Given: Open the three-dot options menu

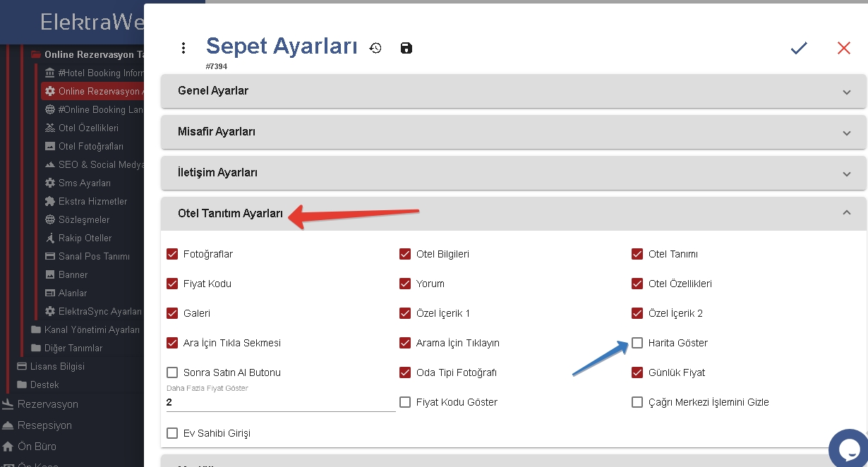Looking at the screenshot, I should tap(183, 48).
